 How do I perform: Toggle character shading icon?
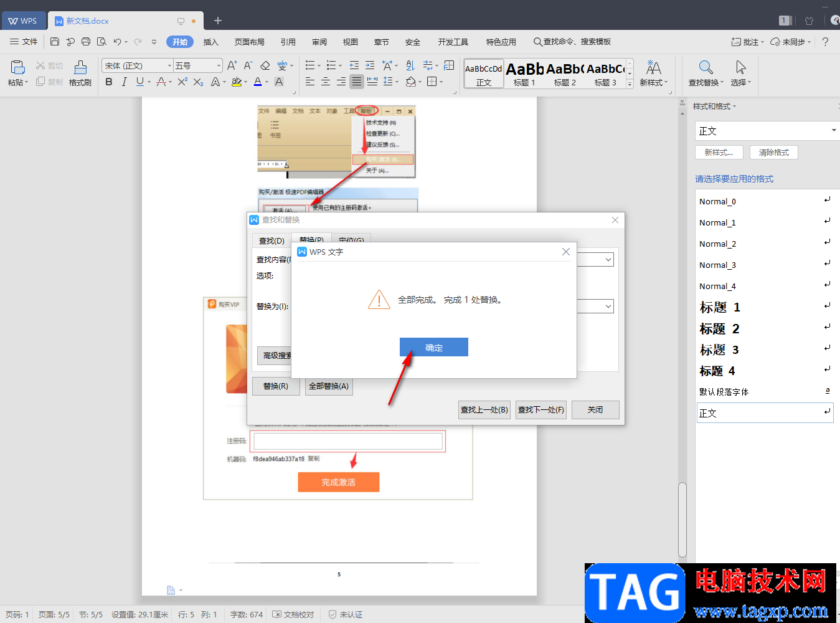click(279, 82)
